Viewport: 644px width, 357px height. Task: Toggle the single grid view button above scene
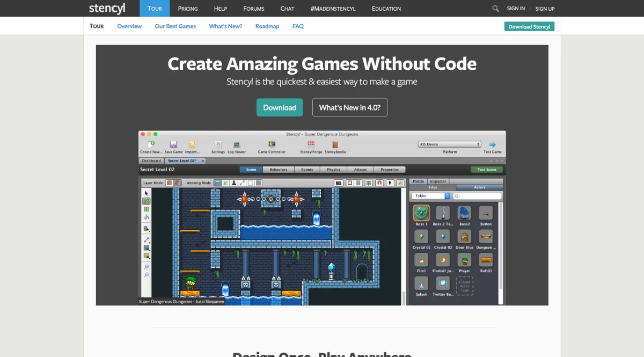click(x=349, y=183)
